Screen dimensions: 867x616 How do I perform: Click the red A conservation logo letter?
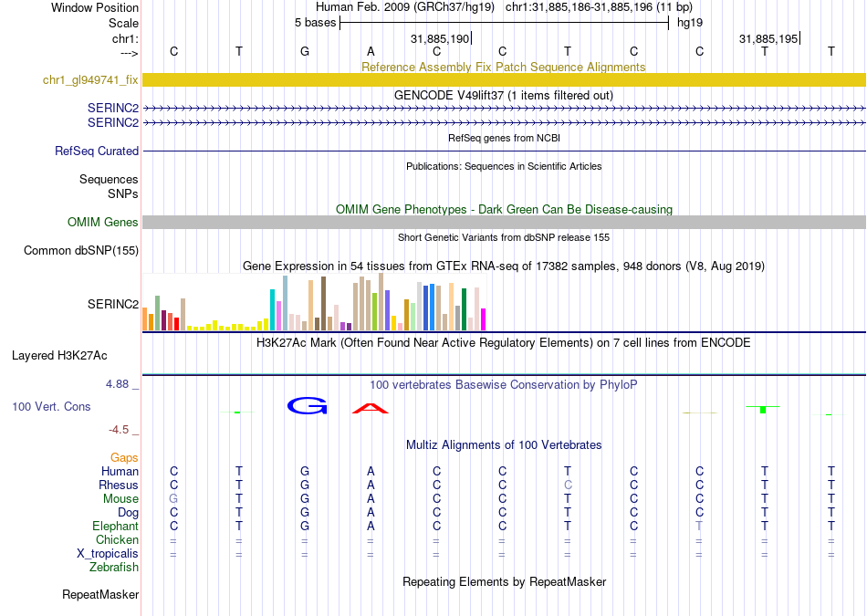pos(371,409)
